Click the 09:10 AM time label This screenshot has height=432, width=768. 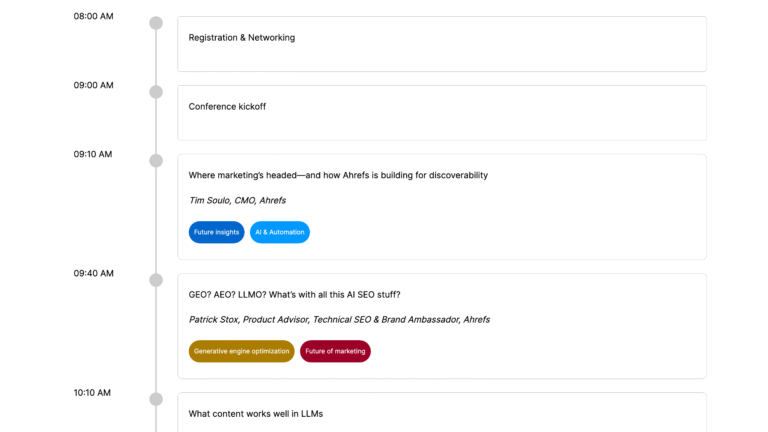pos(93,154)
